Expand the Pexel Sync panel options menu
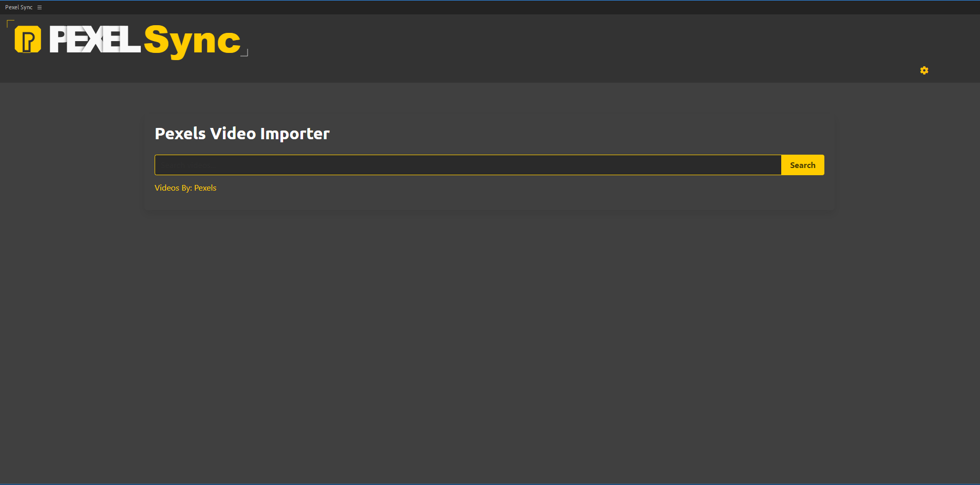 coord(40,7)
